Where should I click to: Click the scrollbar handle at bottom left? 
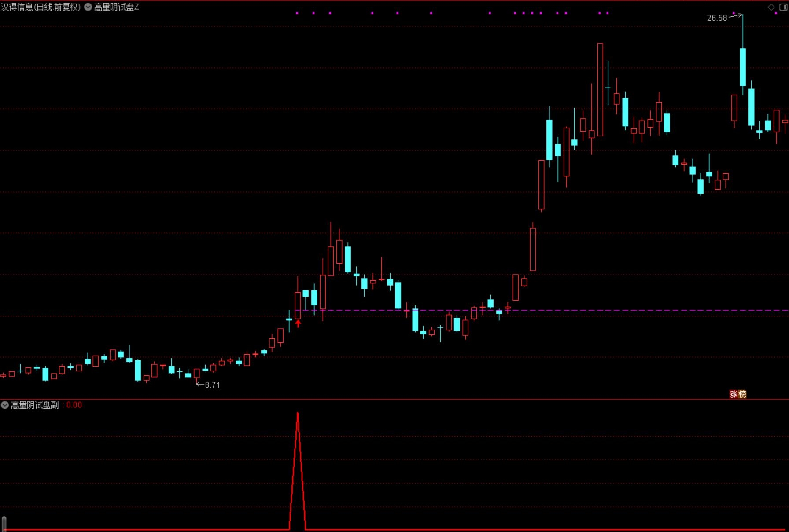coord(4,524)
